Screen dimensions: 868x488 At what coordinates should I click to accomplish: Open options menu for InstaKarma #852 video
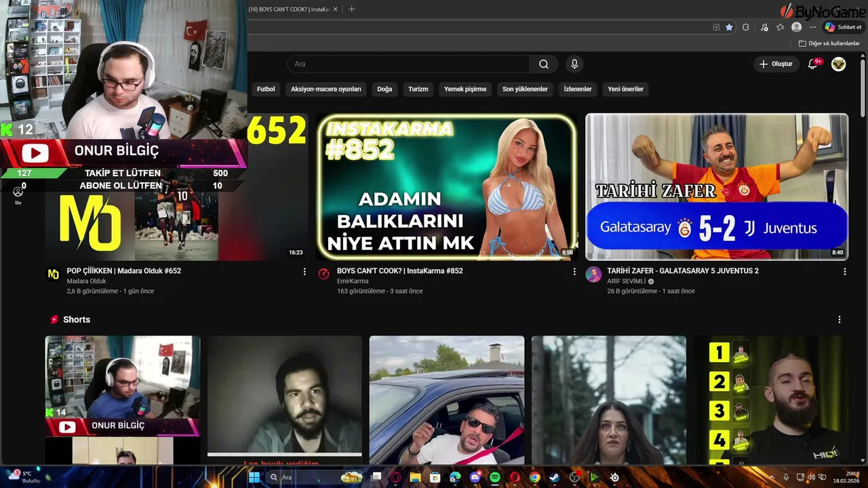[x=574, y=272]
